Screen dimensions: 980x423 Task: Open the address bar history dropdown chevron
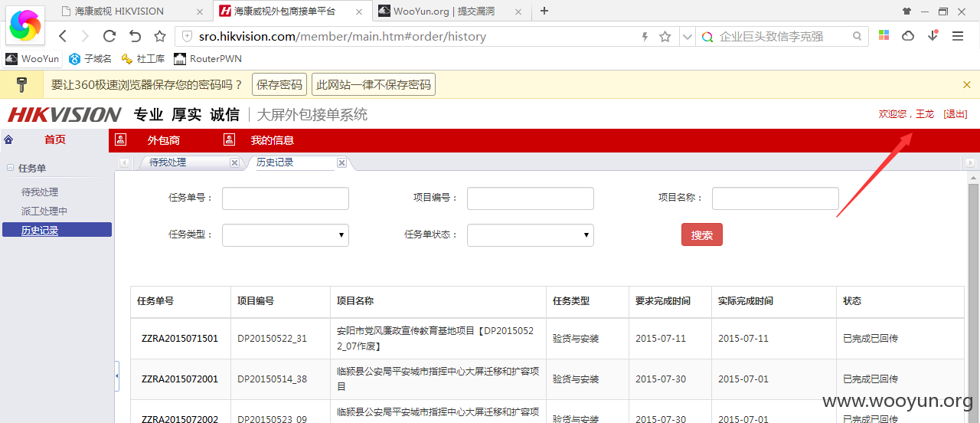click(687, 36)
